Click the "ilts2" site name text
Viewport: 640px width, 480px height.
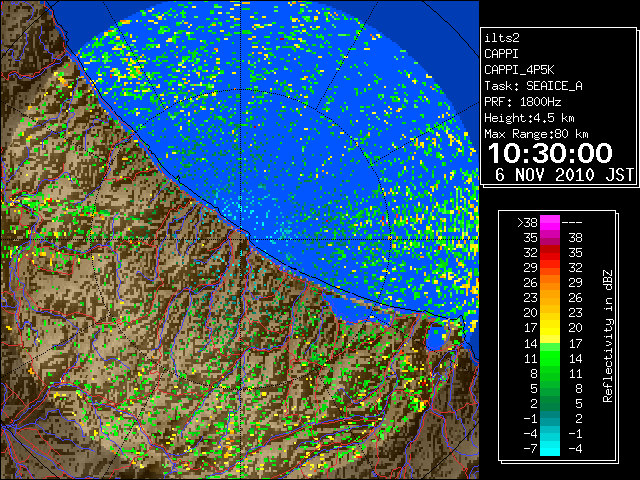click(x=502, y=38)
